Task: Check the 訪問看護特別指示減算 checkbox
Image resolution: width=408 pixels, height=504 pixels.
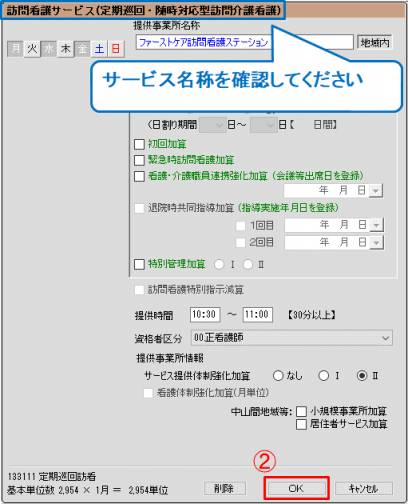Action: (x=139, y=290)
